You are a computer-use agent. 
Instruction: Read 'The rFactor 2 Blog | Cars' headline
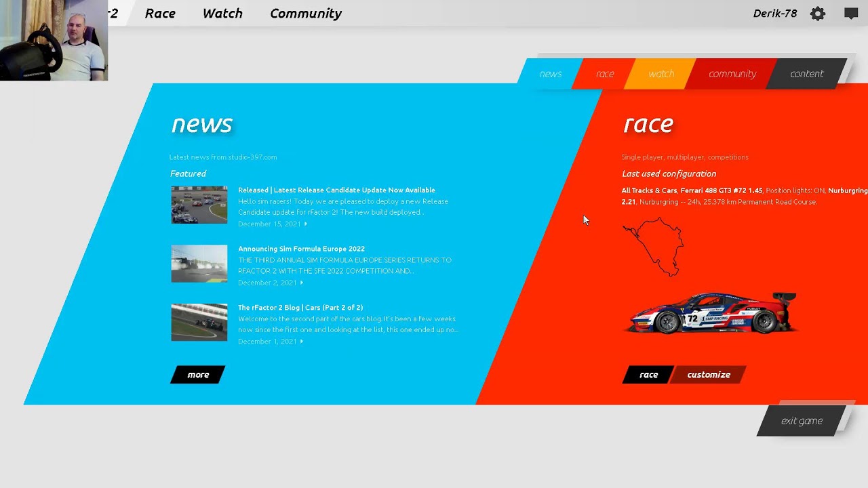coord(300,308)
